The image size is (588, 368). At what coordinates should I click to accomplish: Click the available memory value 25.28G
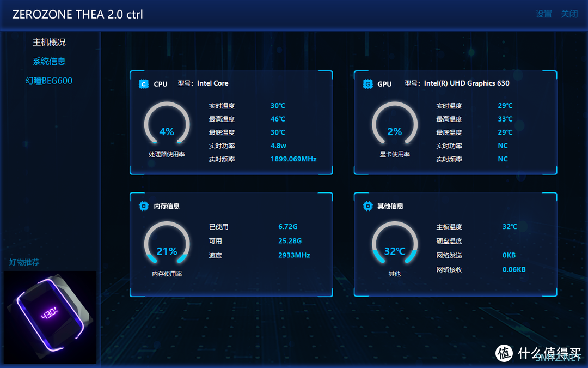290,241
